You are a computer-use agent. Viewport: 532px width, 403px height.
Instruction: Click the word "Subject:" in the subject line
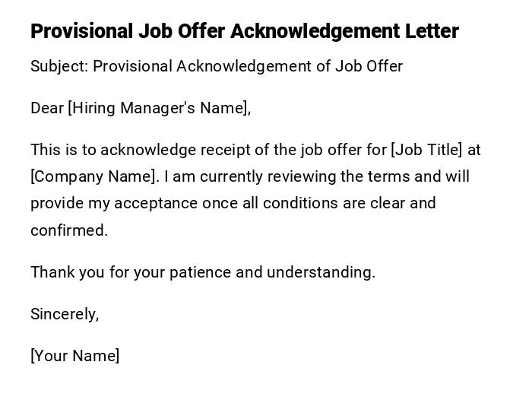59,66
